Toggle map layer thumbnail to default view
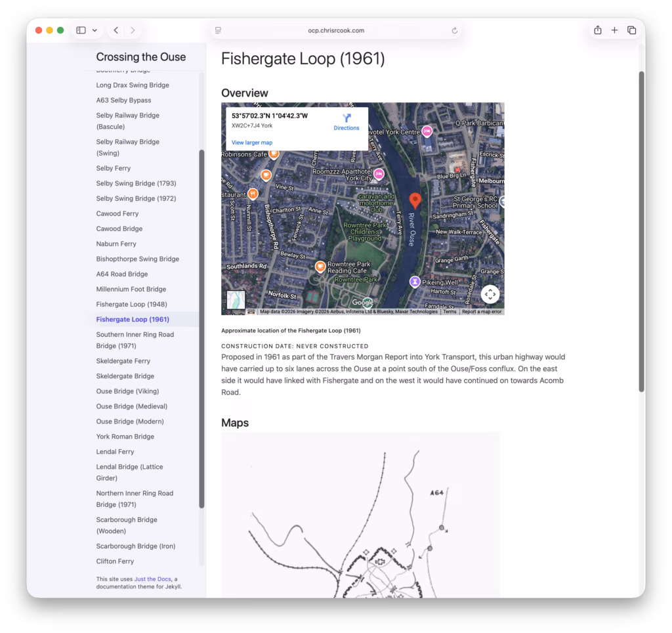Screen dimensions: 672x633 (236, 300)
